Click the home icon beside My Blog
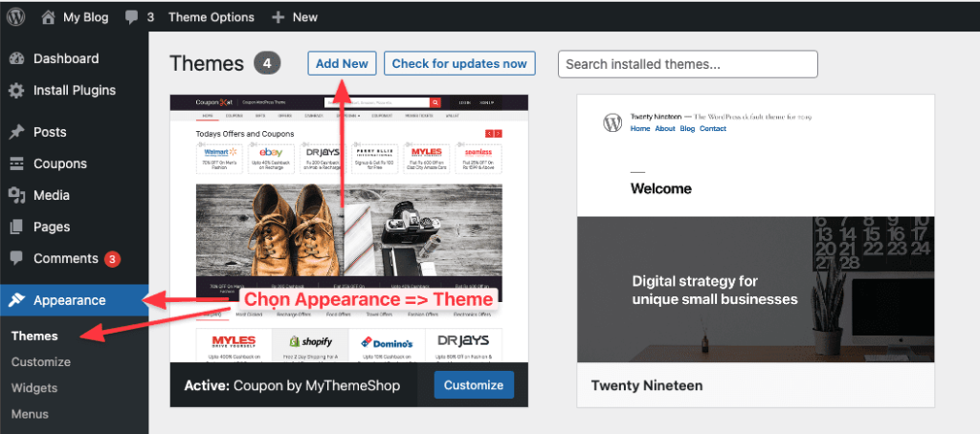 pyautogui.click(x=49, y=17)
